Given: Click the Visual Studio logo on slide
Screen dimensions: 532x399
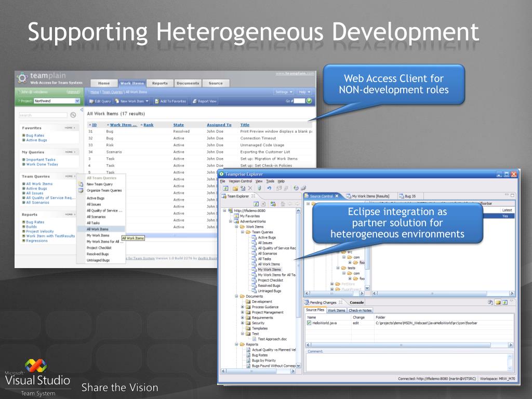Looking at the screenshot, I should [x=36, y=366].
